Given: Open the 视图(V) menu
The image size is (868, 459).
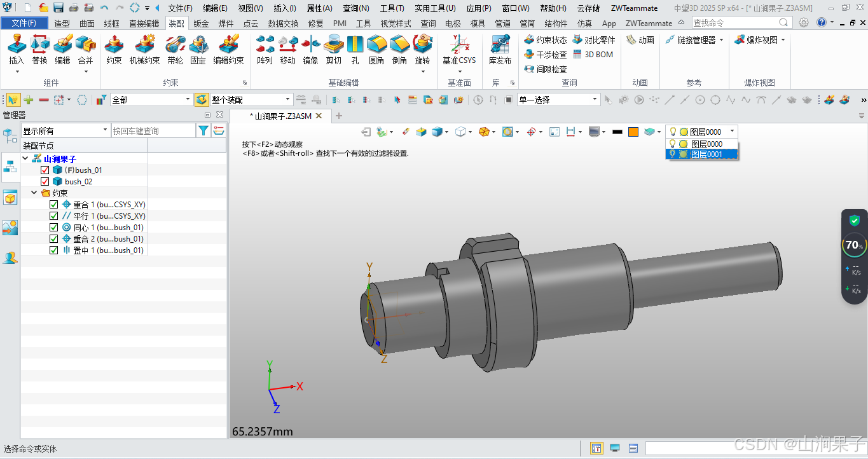Looking at the screenshot, I should 251,8.
